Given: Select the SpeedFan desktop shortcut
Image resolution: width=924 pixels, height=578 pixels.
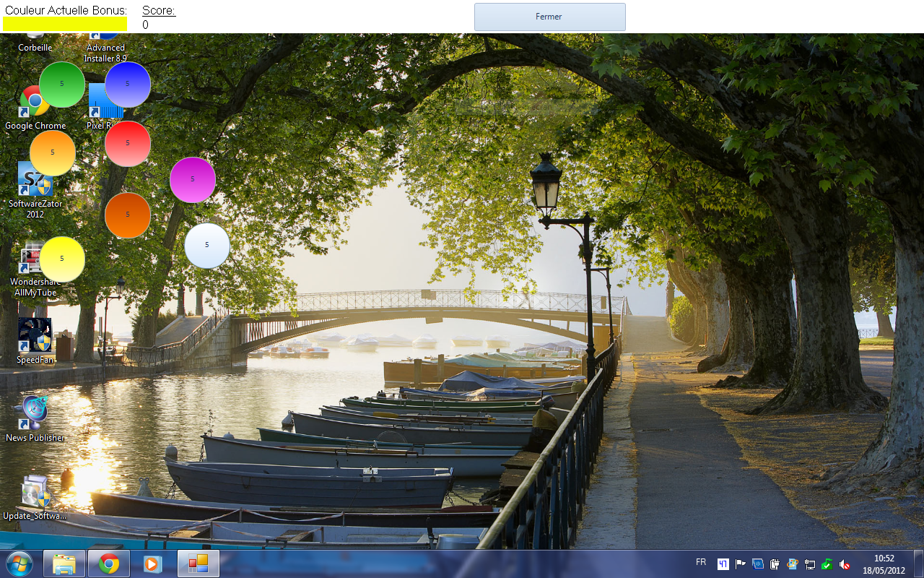Looking at the screenshot, I should click(35, 340).
